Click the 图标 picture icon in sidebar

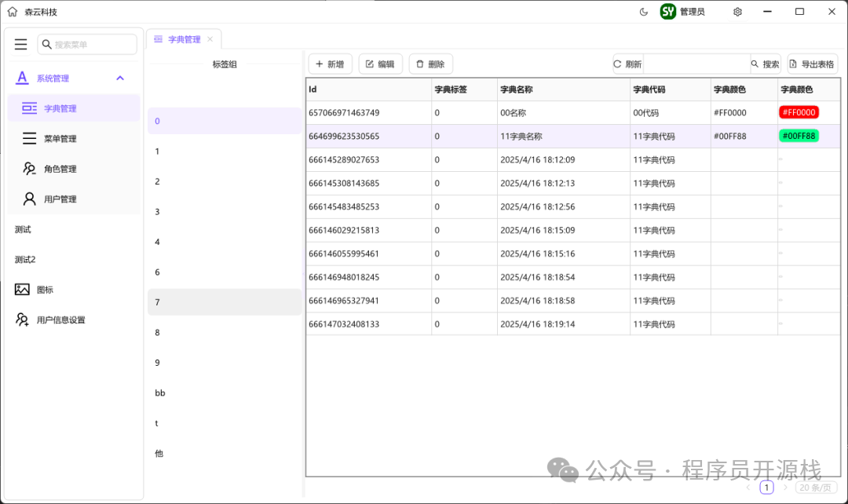pyautogui.click(x=22, y=290)
